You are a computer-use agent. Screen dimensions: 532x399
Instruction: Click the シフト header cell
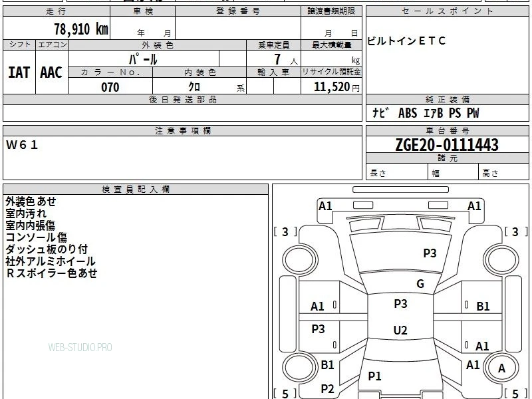click(19, 45)
